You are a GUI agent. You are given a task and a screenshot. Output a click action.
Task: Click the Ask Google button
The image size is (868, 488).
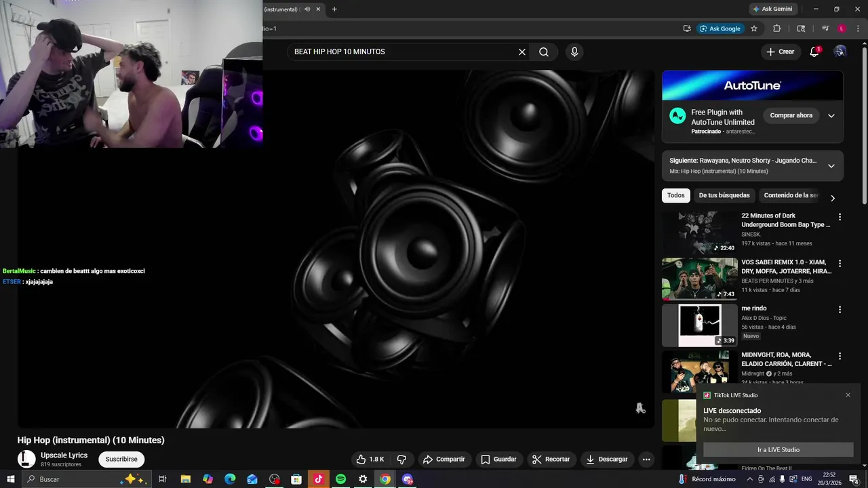[719, 28]
